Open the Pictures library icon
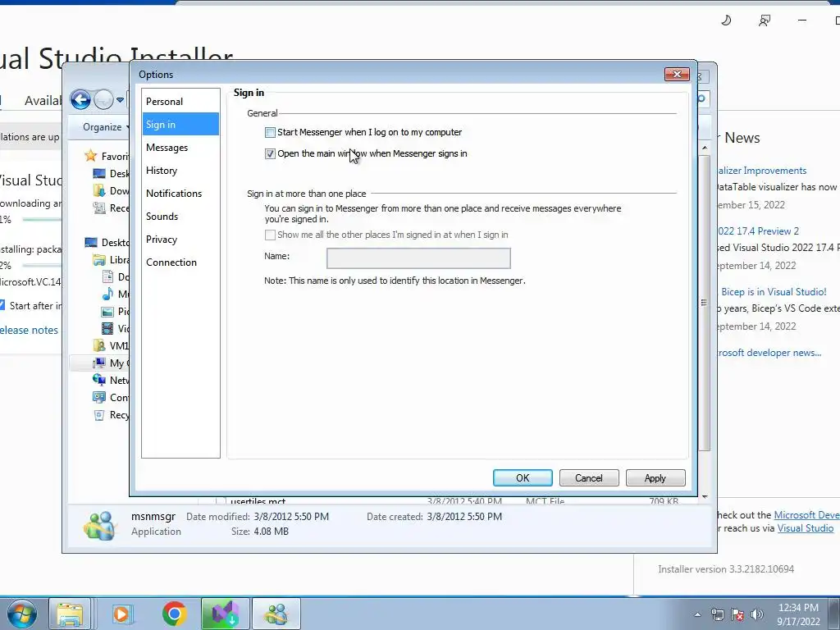 107,311
